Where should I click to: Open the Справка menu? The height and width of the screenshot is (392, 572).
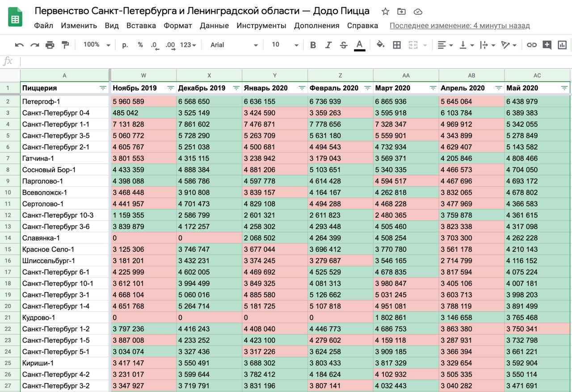pos(362,25)
